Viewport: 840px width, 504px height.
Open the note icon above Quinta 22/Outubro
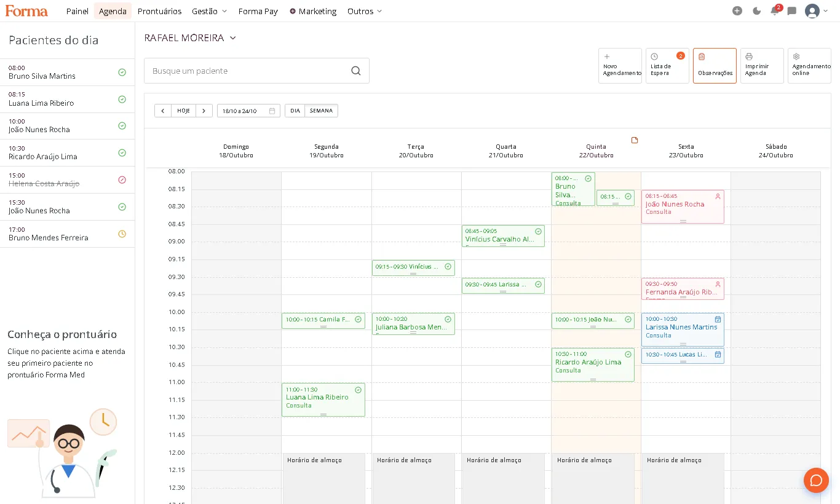click(635, 140)
